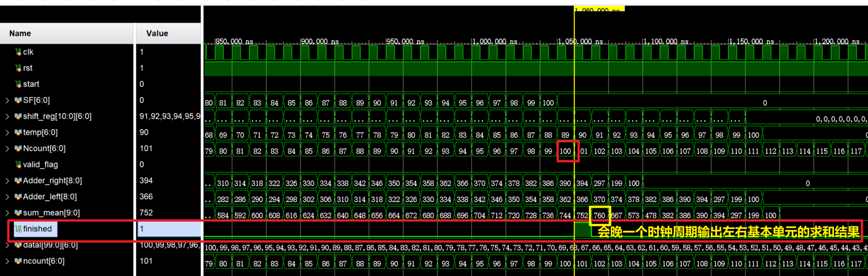Click the SF[6:0] bus icon
The image size is (868, 276).
(18, 100)
